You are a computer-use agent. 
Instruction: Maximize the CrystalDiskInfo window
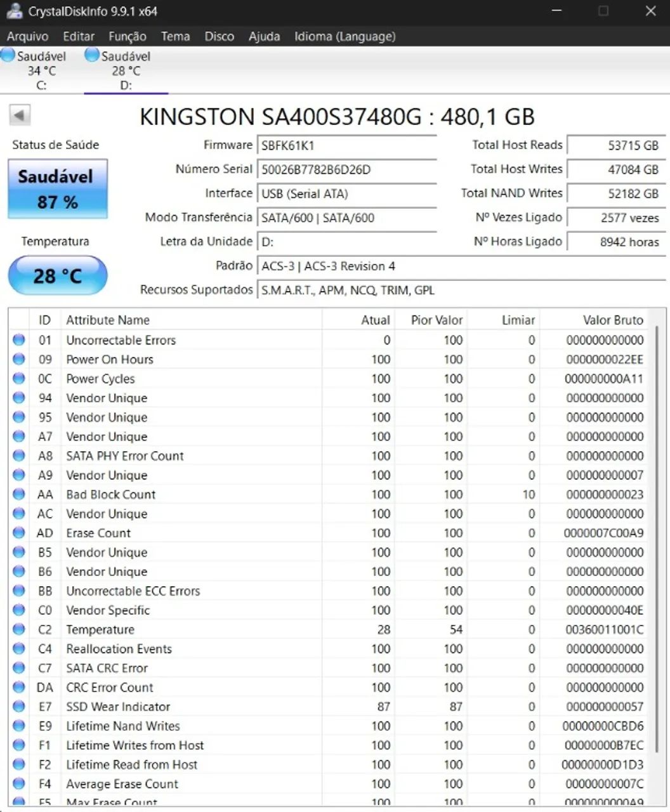tap(603, 11)
